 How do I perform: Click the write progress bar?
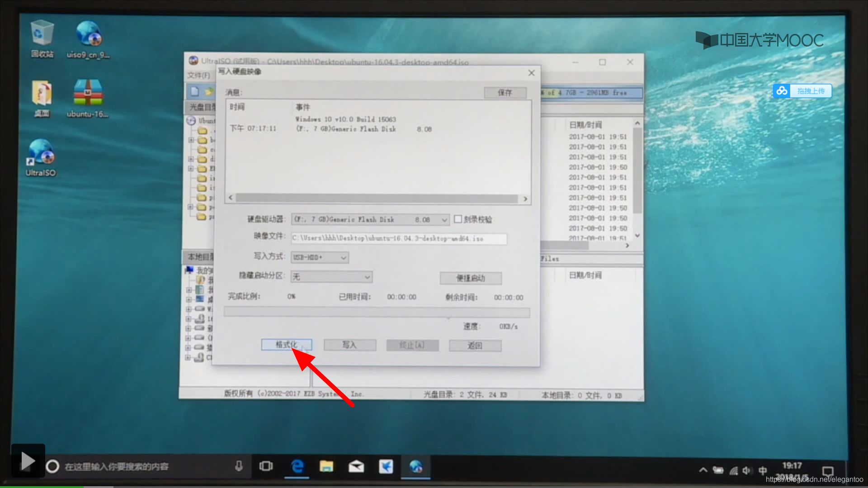[377, 312]
